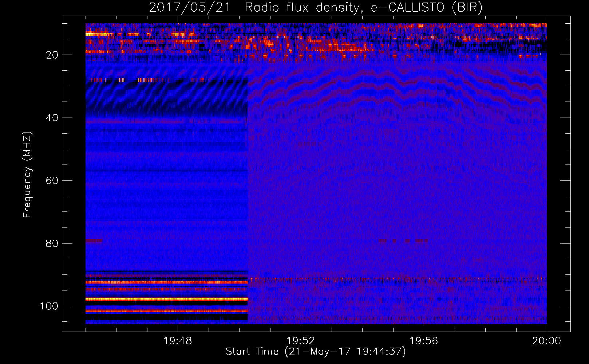589x364 pixels.
Task: Click the 'Frequency (MHZ)' y-axis label
Action: click(x=27, y=174)
